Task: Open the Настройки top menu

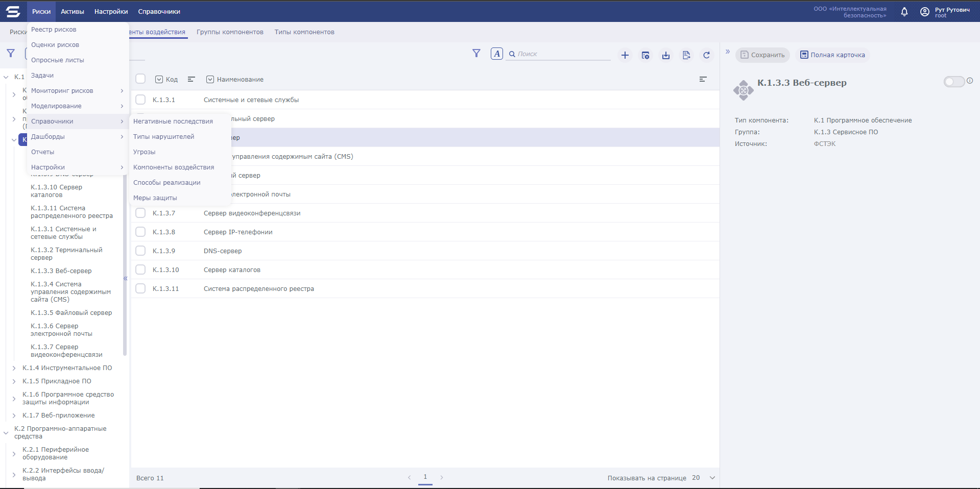Action: [x=111, y=11]
